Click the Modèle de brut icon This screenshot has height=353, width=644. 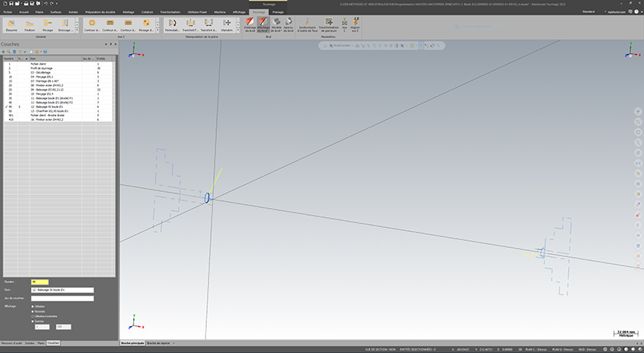(275, 25)
